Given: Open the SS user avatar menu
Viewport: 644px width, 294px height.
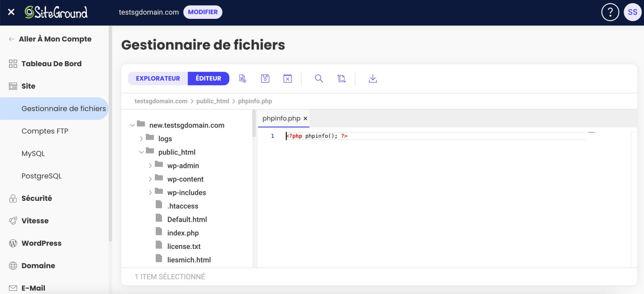Looking at the screenshot, I should pos(632,12).
